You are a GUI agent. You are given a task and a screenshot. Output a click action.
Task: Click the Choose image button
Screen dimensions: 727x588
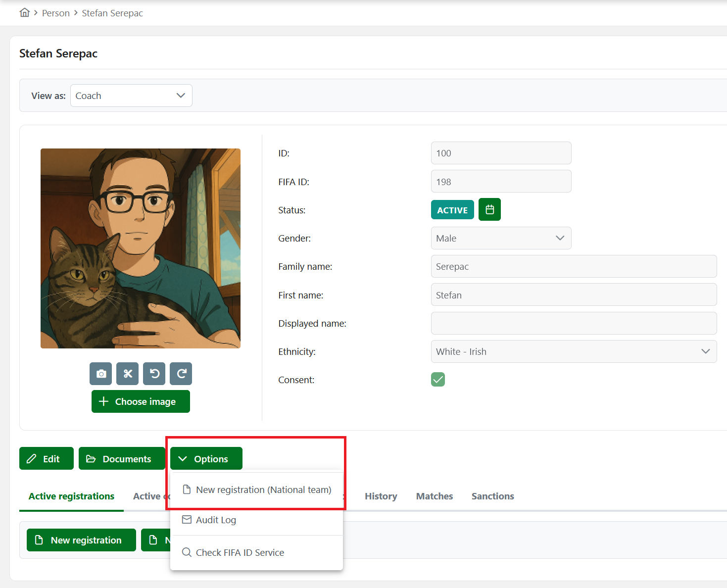point(141,401)
